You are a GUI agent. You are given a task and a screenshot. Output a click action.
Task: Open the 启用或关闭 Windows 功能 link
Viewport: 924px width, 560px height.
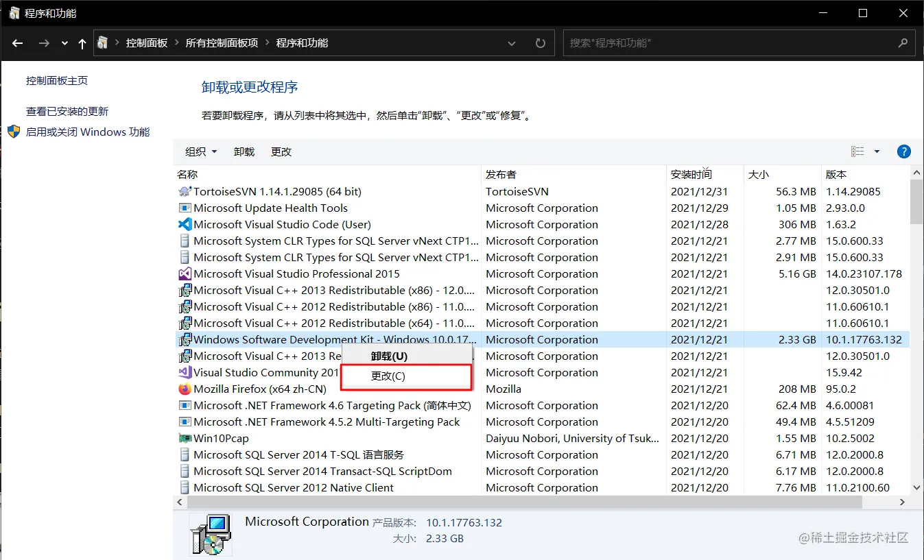[x=78, y=132]
